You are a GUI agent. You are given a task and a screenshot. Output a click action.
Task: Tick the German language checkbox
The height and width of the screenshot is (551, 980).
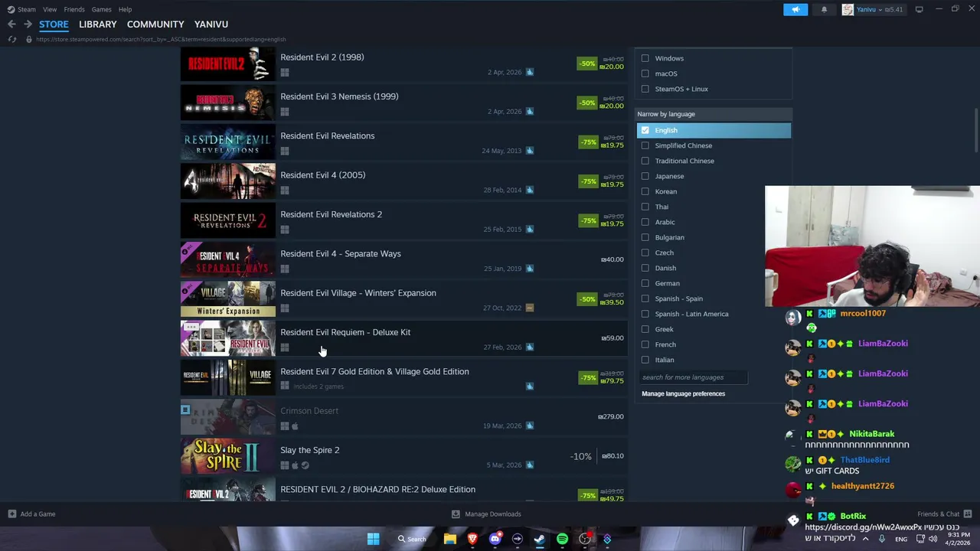645,283
